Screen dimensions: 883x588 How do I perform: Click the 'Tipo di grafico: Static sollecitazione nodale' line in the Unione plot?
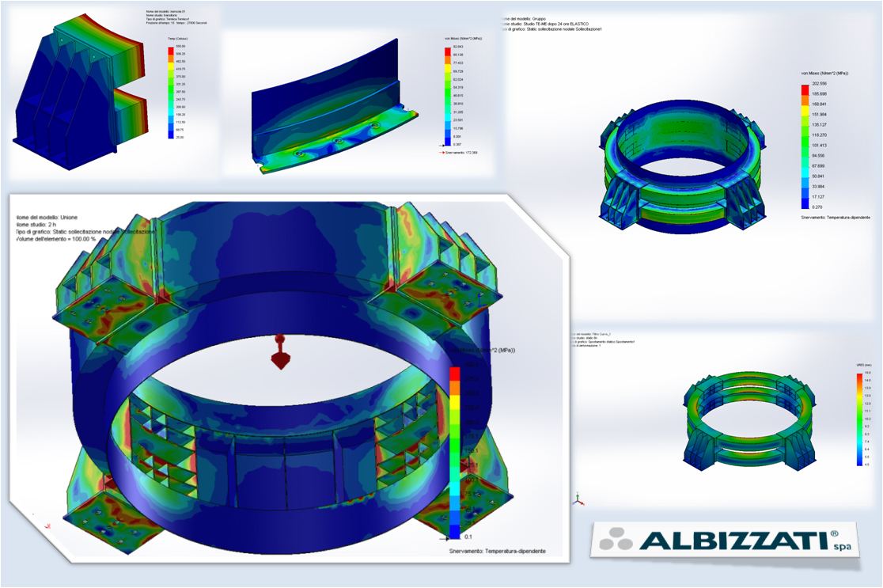tap(85, 232)
